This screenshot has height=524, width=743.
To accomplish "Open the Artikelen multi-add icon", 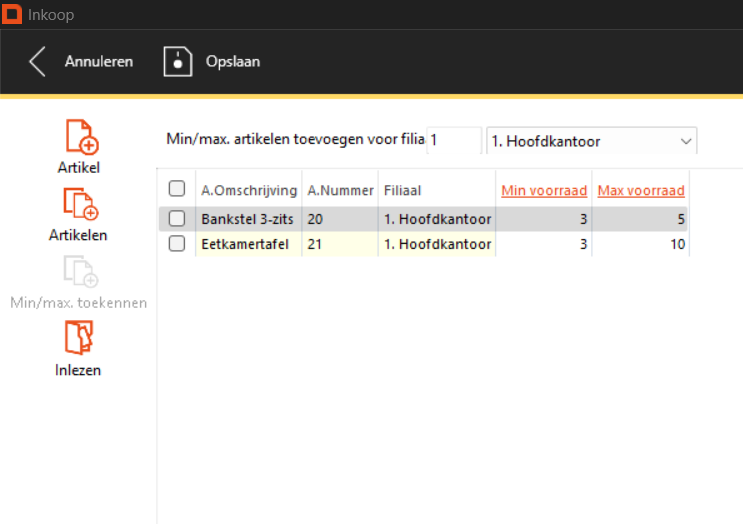I will 79,204.
